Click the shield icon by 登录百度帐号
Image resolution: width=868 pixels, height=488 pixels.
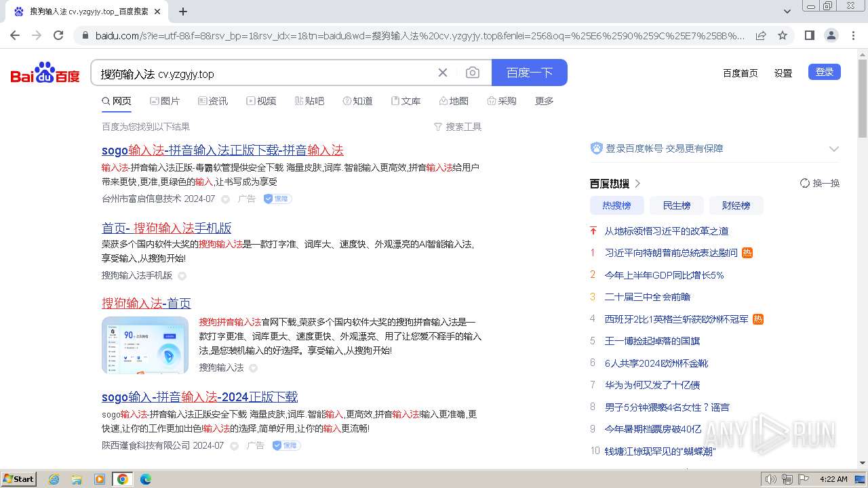click(597, 148)
